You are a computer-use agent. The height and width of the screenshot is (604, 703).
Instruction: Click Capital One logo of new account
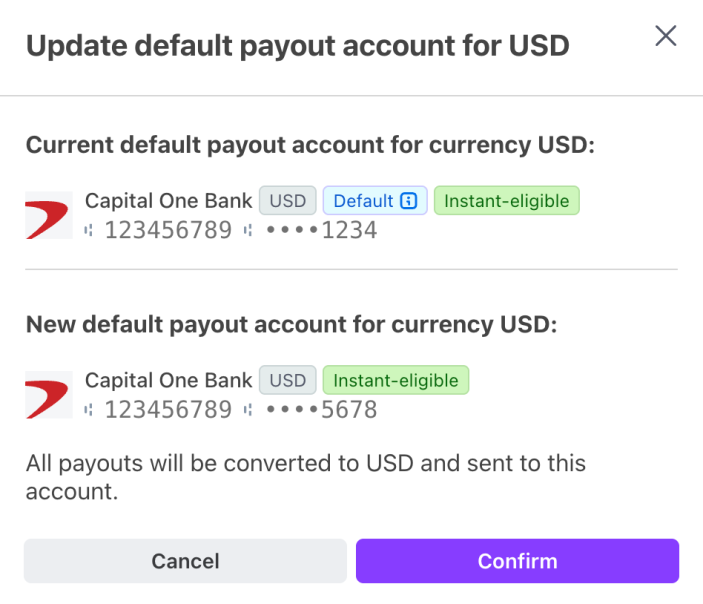coord(48,395)
